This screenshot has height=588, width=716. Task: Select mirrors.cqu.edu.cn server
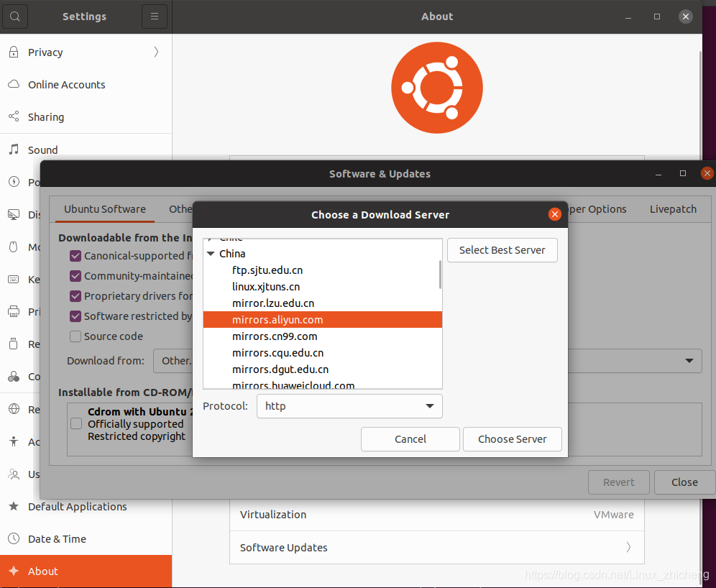322,353
